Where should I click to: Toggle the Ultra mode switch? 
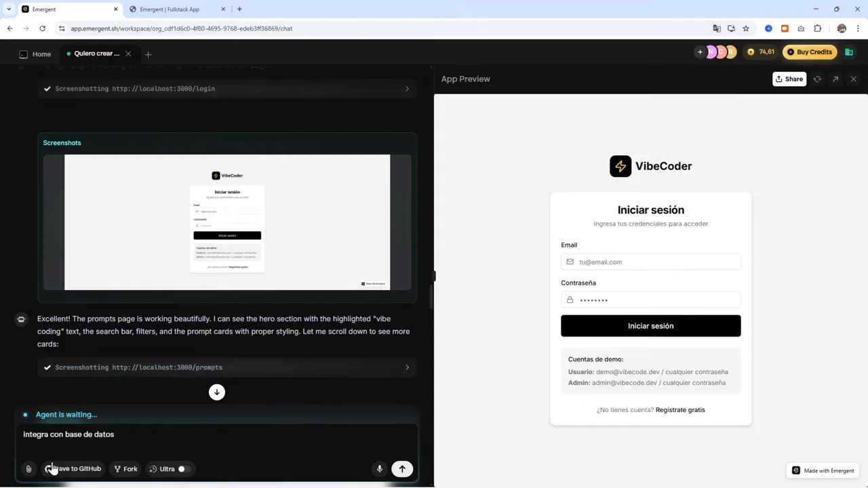[x=181, y=468]
